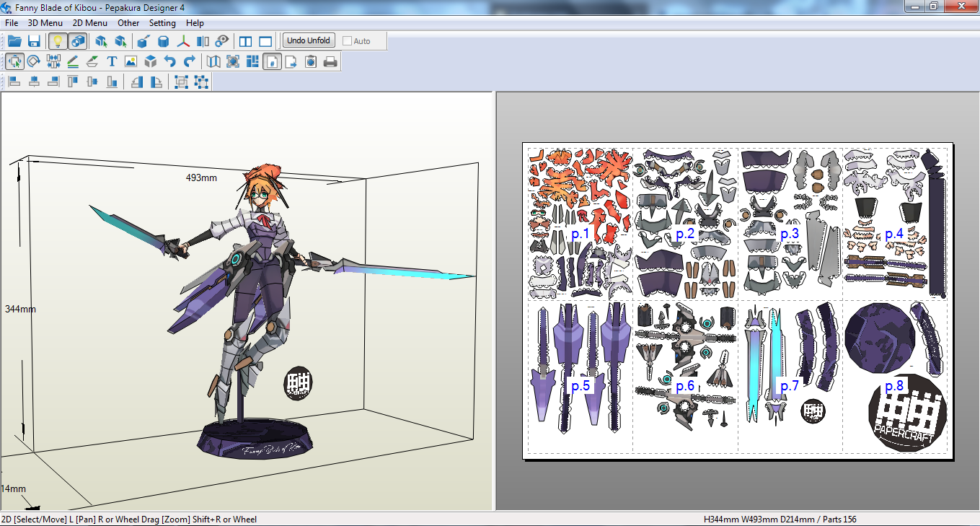Select page p.1 label in 2D view
This screenshot has height=526, width=980.
581,234
